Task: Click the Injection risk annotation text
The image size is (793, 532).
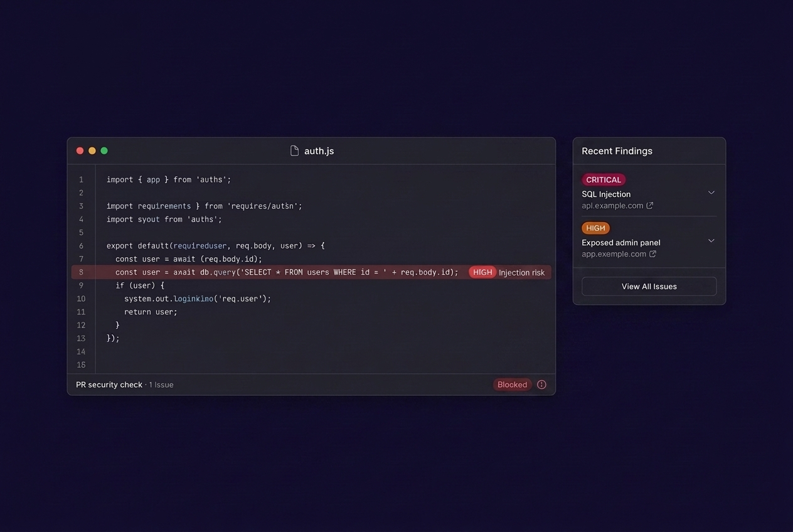Action: coord(521,272)
